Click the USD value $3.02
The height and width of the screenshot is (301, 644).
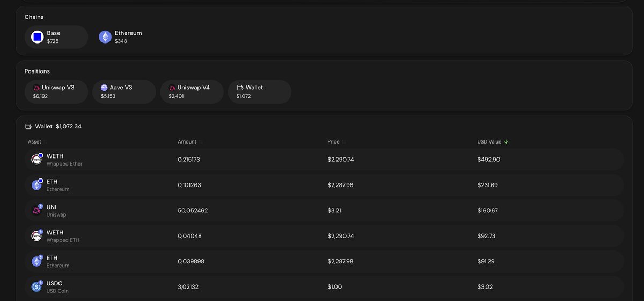485,287
